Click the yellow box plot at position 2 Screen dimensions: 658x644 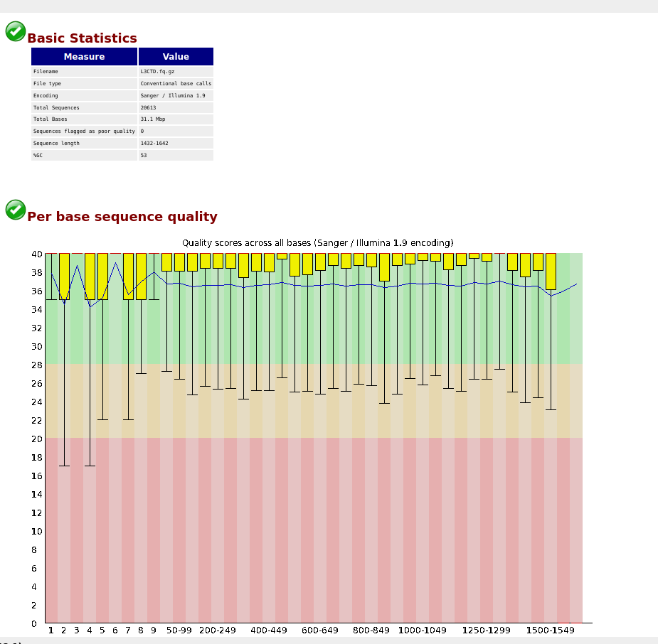[64, 276]
